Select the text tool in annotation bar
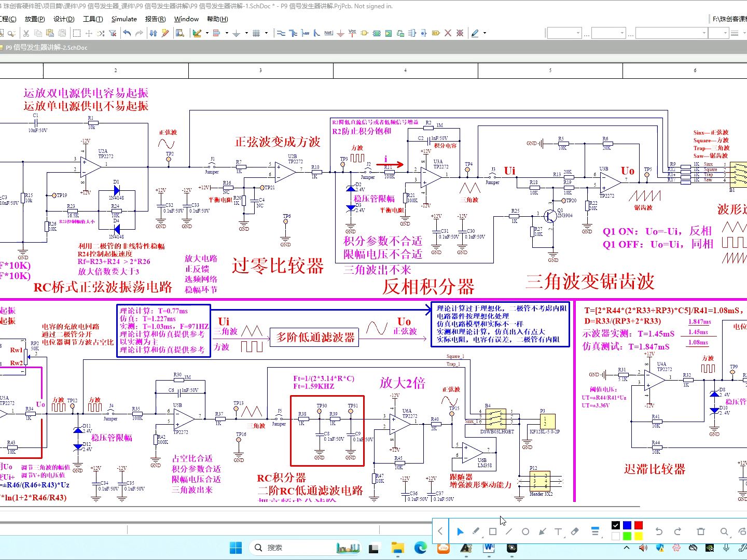Screen dimensions: 747x560 coord(558,531)
